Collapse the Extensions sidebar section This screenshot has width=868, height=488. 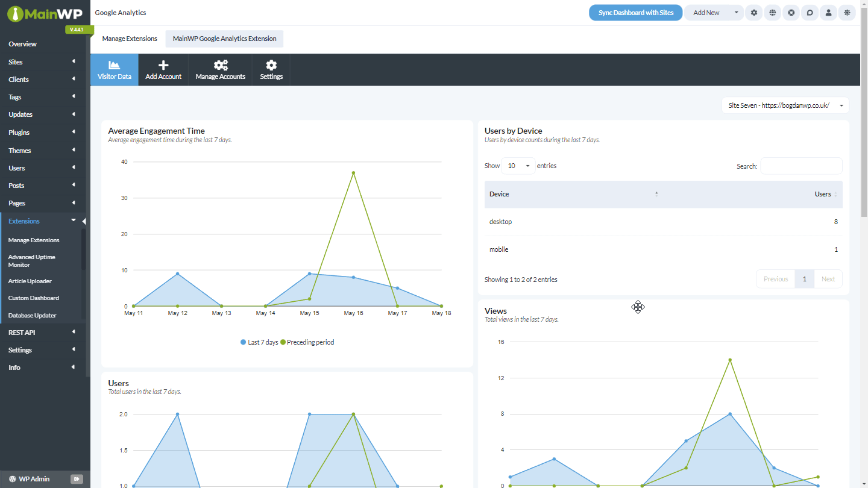[74, 221]
